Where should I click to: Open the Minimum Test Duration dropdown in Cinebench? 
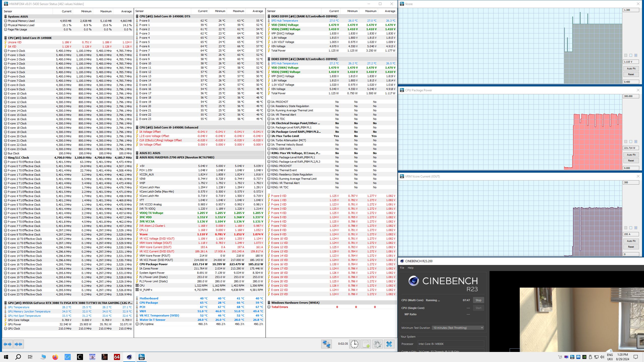(458, 328)
